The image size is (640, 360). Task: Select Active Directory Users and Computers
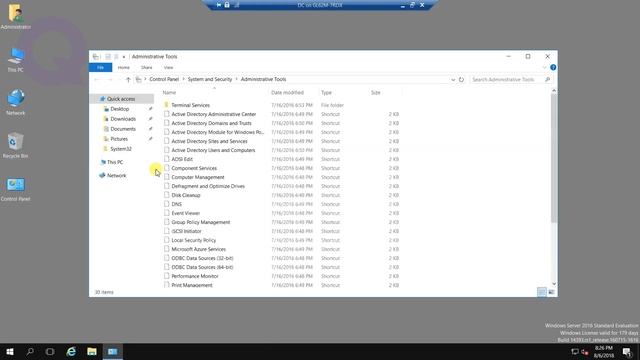click(x=213, y=150)
